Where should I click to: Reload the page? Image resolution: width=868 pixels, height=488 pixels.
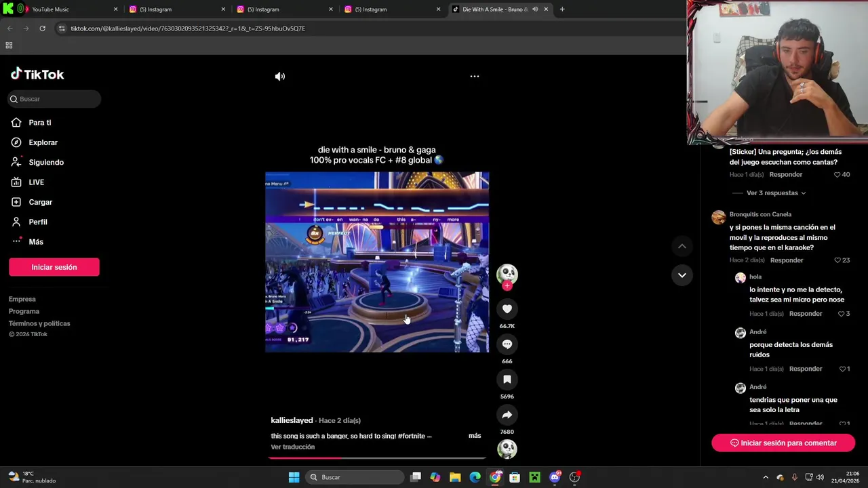(x=42, y=28)
